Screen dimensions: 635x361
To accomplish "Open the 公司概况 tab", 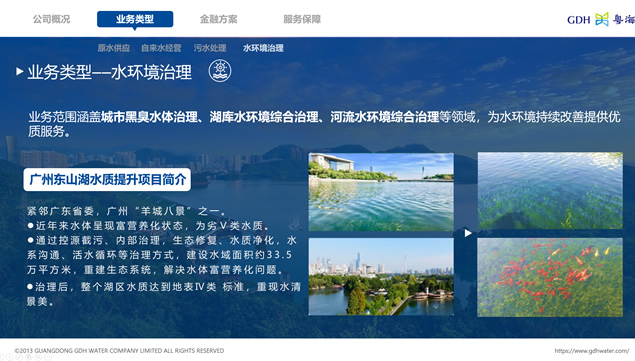I will point(51,19).
